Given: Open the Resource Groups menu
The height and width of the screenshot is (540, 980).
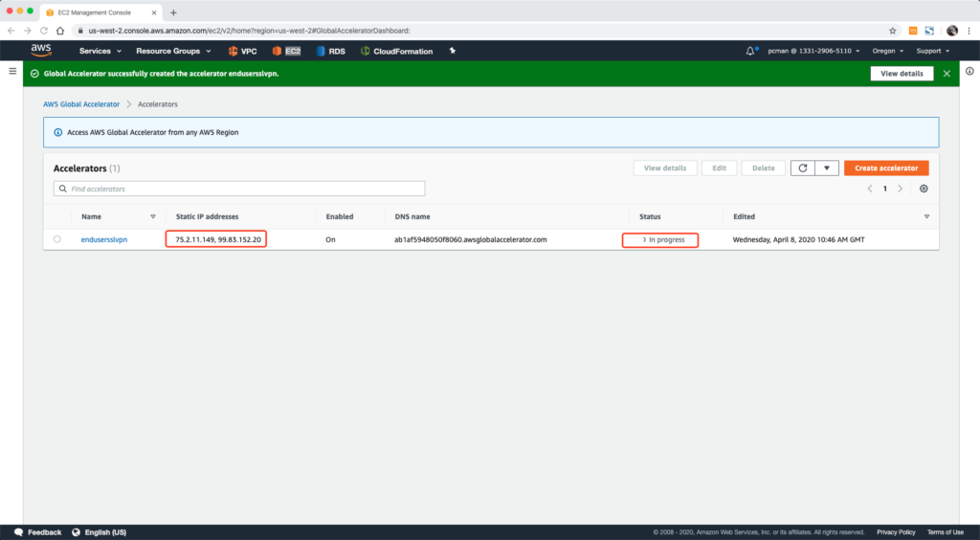Looking at the screenshot, I should pyautogui.click(x=173, y=51).
